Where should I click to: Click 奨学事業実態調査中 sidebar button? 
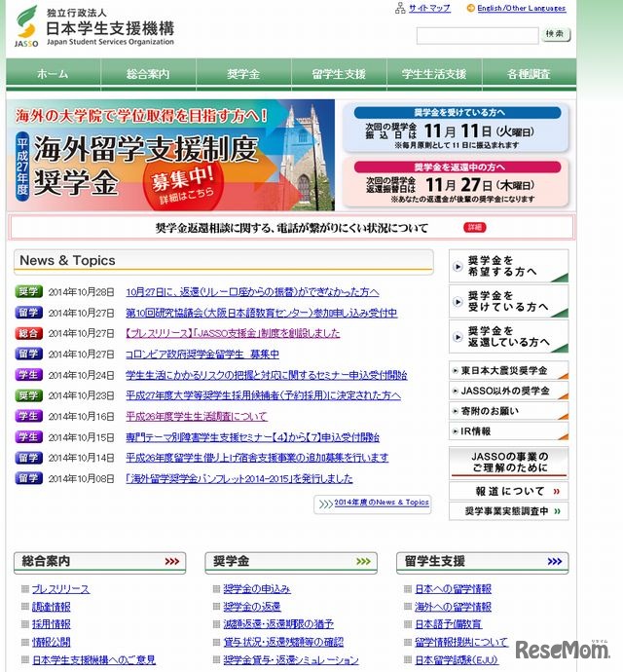tap(508, 511)
